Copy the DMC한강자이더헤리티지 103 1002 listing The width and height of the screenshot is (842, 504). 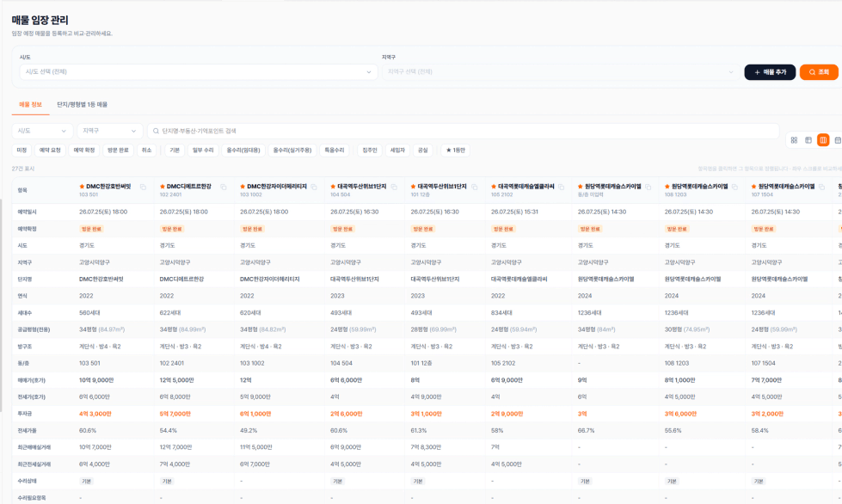[x=314, y=187]
